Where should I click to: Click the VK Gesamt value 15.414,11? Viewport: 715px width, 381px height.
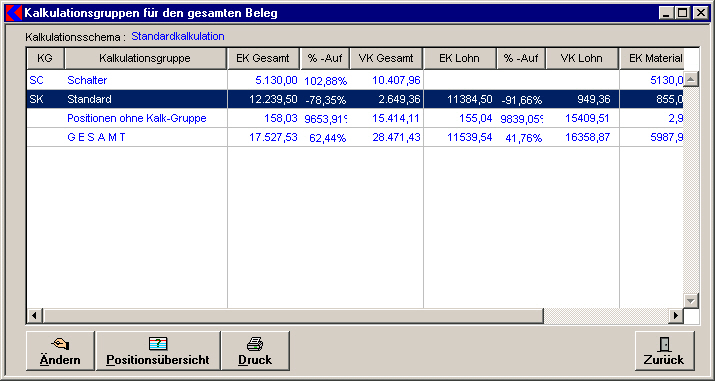pyautogui.click(x=396, y=118)
